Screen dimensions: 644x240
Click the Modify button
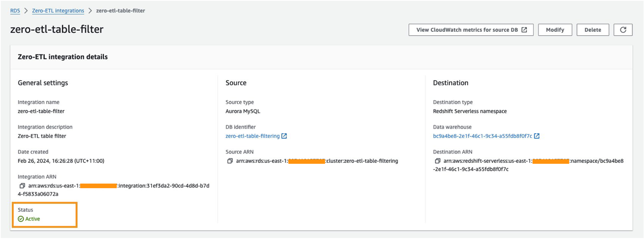[x=555, y=30]
